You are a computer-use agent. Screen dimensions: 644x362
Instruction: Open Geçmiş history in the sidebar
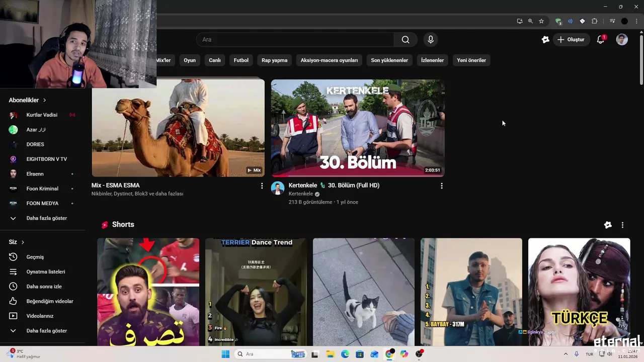tap(43, 257)
